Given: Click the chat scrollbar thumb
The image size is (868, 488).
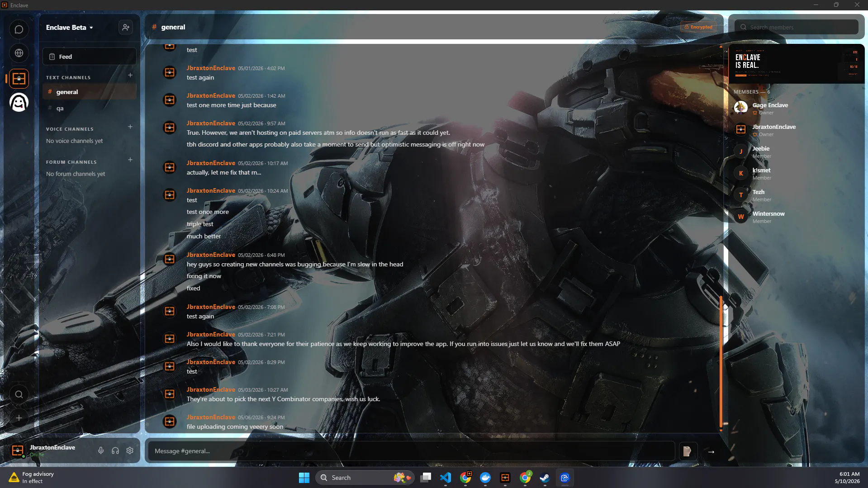Looking at the screenshot, I should point(721,360).
